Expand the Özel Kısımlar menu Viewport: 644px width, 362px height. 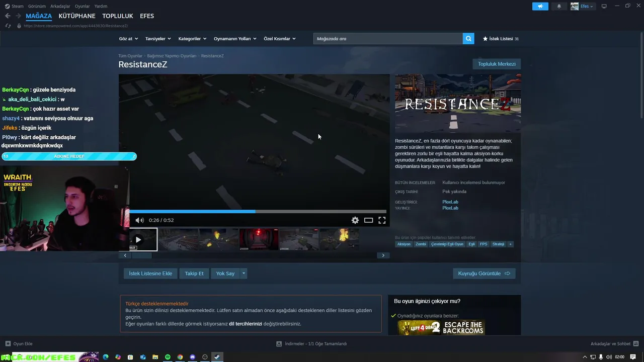pos(280,39)
